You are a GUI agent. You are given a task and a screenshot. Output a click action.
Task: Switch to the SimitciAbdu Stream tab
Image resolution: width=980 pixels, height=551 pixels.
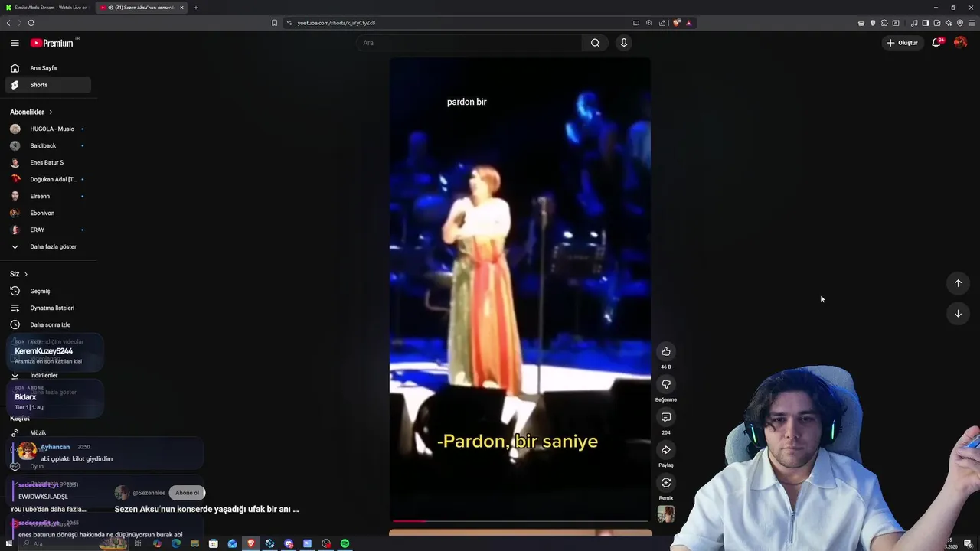coord(47,8)
